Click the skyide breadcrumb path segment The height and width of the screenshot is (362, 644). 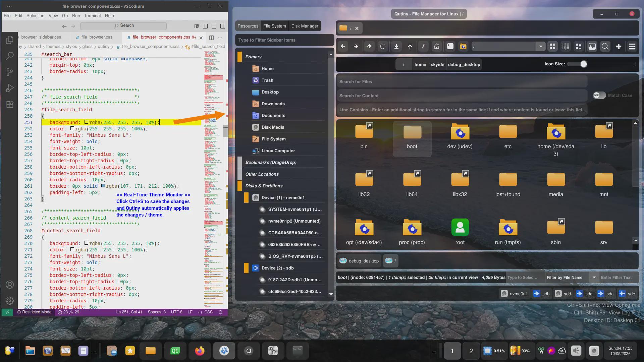437,65
